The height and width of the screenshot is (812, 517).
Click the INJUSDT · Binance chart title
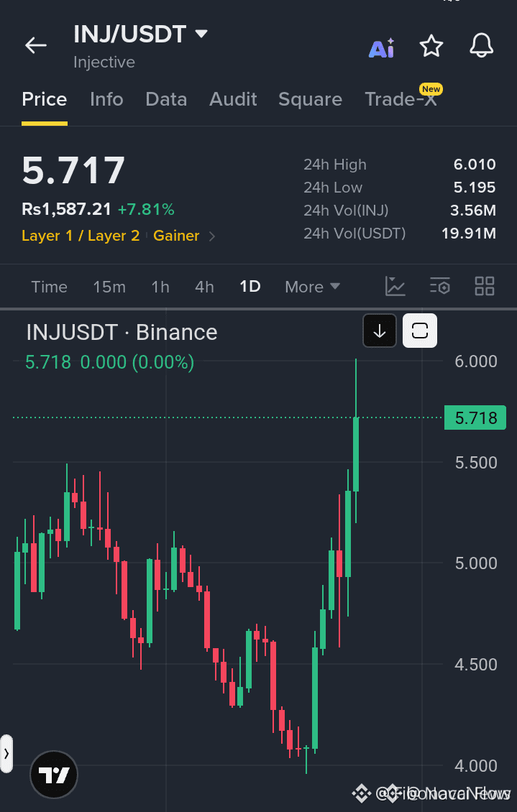point(122,333)
